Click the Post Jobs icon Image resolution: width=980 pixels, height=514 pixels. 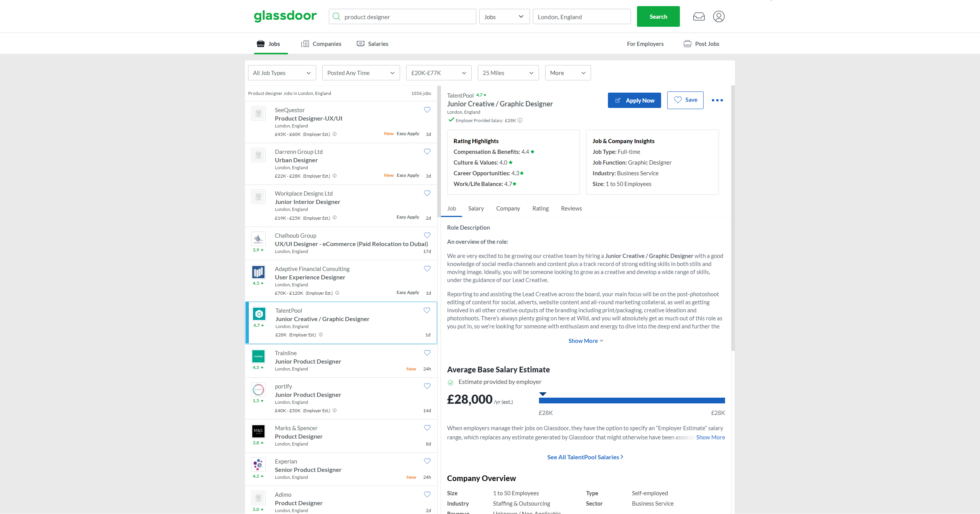point(687,43)
